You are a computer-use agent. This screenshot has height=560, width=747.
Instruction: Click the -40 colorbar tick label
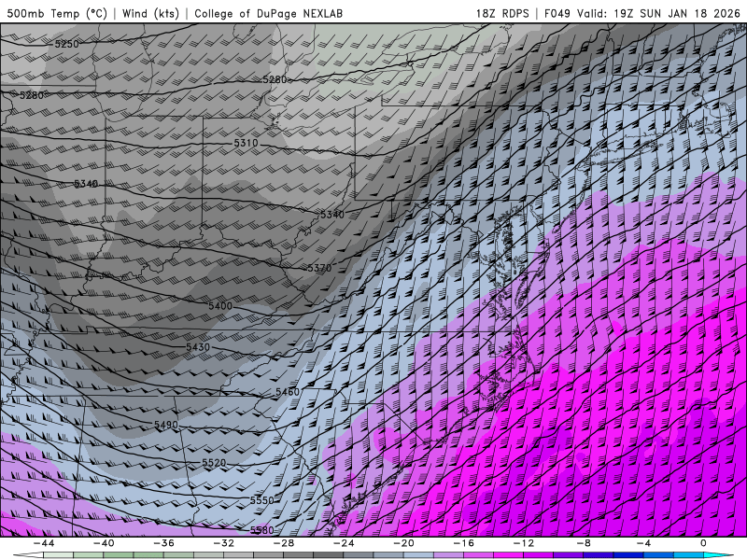pyautogui.click(x=104, y=543)
